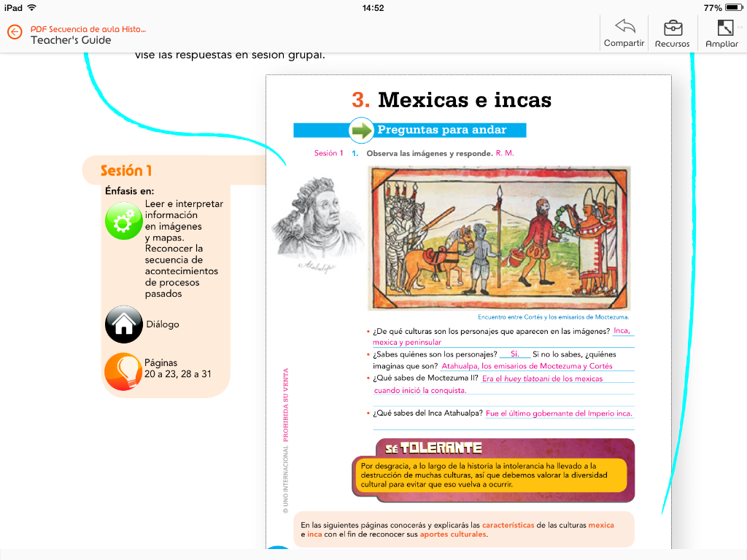The width and height of the screenshot is (747, 560).
Task: Check the battery indicator in status bar
Action: (x=732, y=7)
